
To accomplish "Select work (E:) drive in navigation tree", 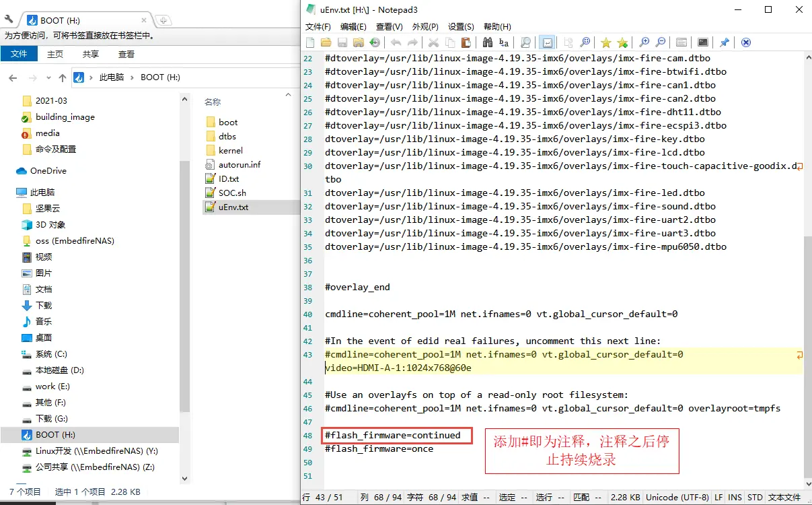I will (x=52, y=386).
